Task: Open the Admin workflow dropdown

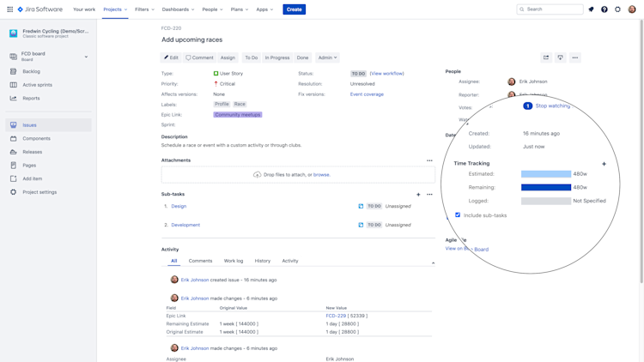Action: [x=327, y=57]
